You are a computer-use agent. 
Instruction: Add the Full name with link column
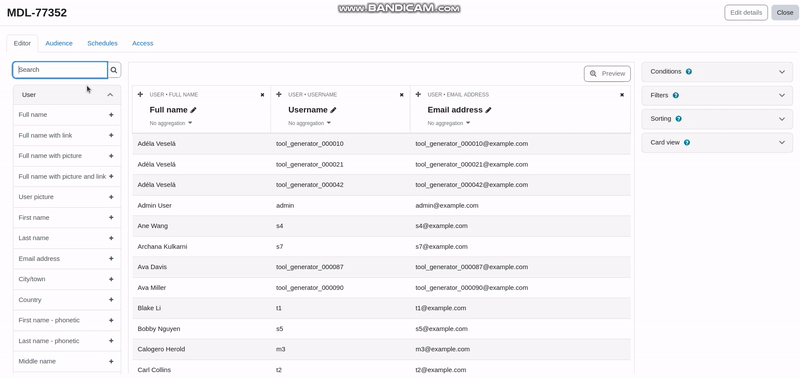(111, 135)
